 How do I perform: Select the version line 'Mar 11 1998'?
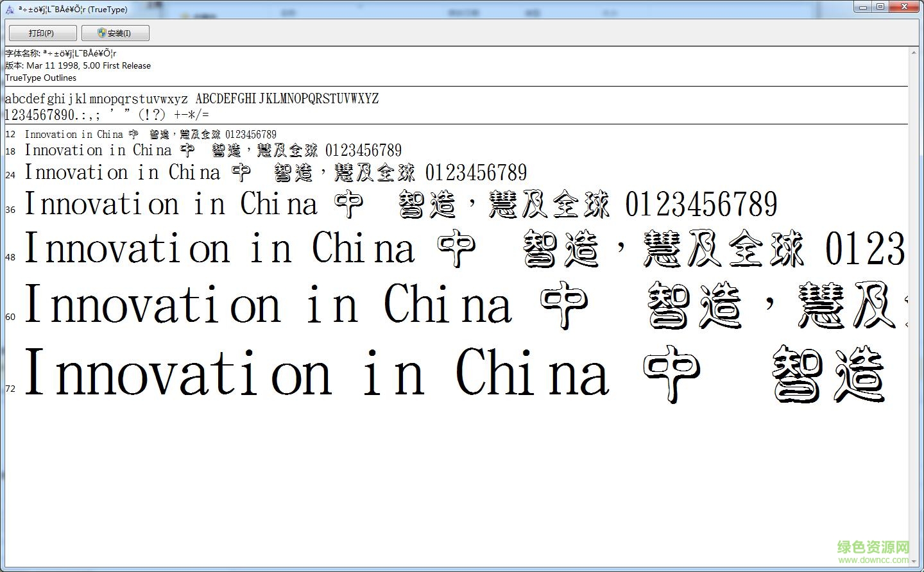point(78,65)
